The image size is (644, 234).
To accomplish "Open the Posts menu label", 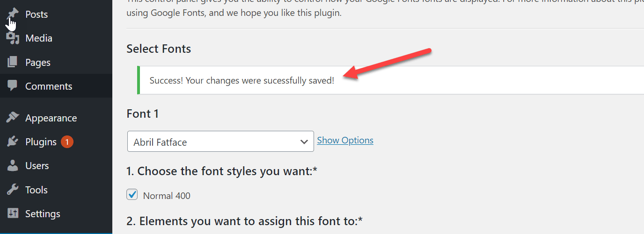I will click(37, 14).
